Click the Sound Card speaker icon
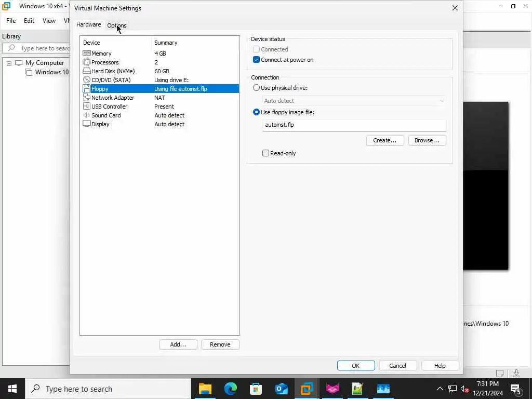Viewport: 532px width, 399px height. 87,115
